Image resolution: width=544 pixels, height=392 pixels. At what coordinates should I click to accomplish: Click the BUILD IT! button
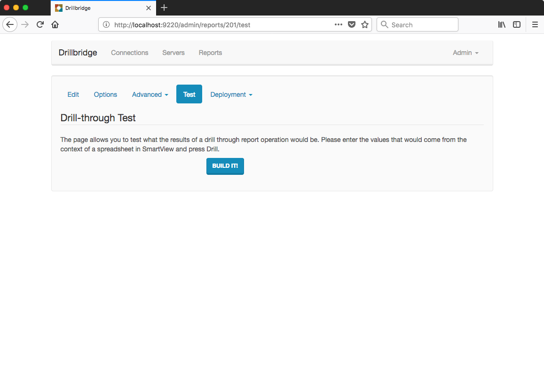click(x=225, y=166)
